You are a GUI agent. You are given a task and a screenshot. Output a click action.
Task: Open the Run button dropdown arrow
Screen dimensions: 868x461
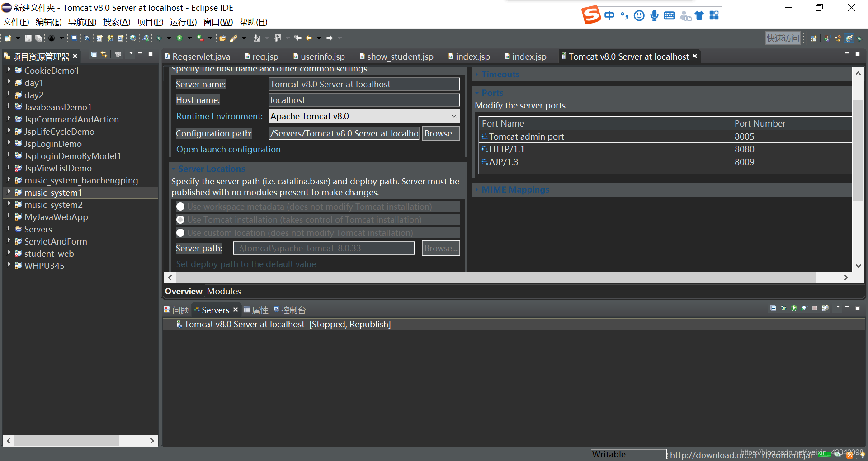point(189,38)
